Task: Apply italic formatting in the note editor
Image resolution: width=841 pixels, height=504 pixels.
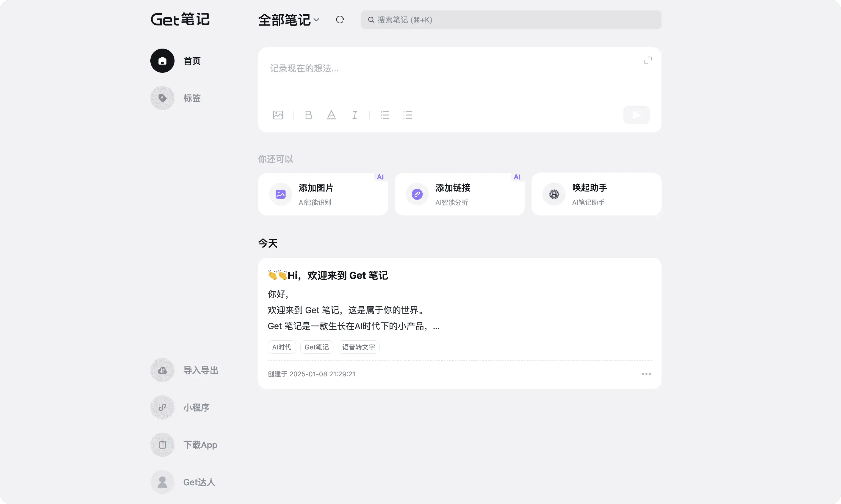Action: (354, 115)
